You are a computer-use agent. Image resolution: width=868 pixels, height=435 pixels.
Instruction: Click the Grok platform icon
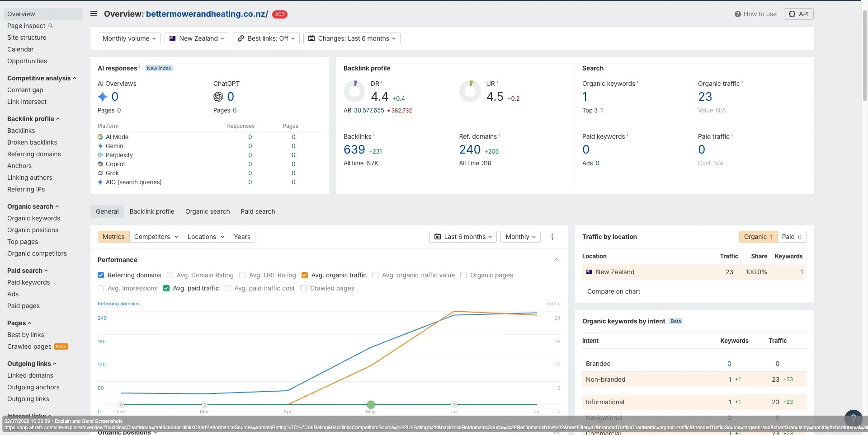click(100, 173)
